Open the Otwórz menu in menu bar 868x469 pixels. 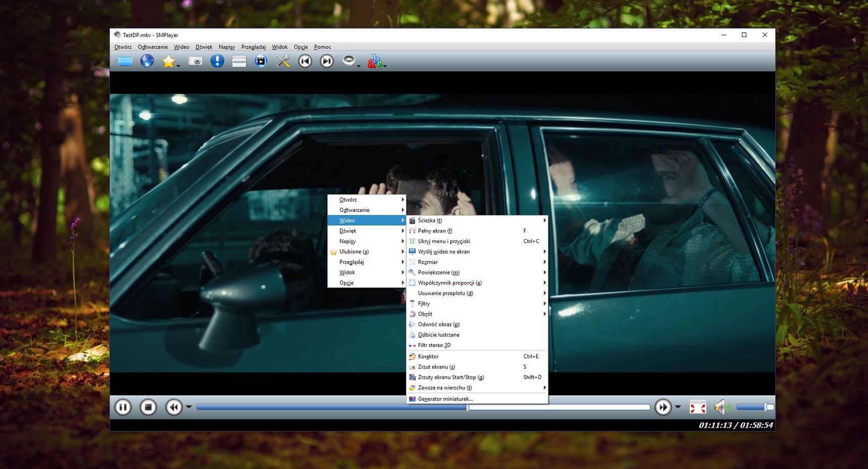click(x=123, y=47)
